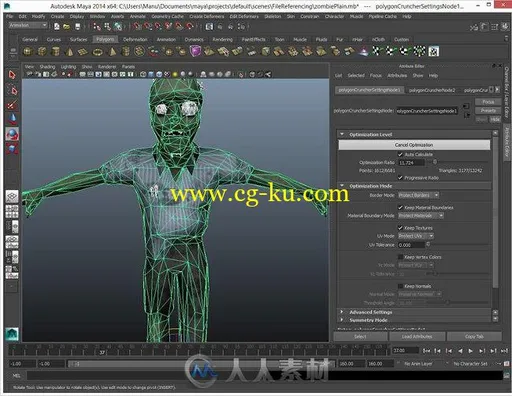
Task: Expand Symmetry Mode section
Action: pos(342,320)
